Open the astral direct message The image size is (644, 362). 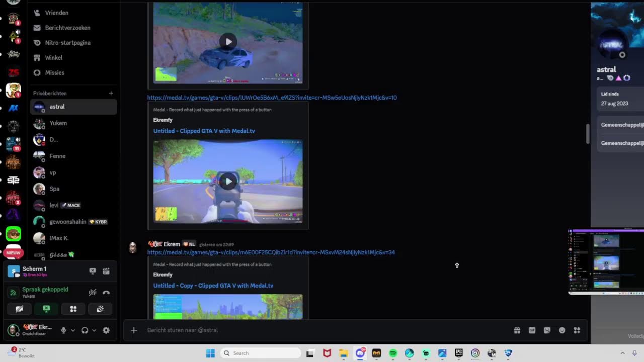click(73, 107)
